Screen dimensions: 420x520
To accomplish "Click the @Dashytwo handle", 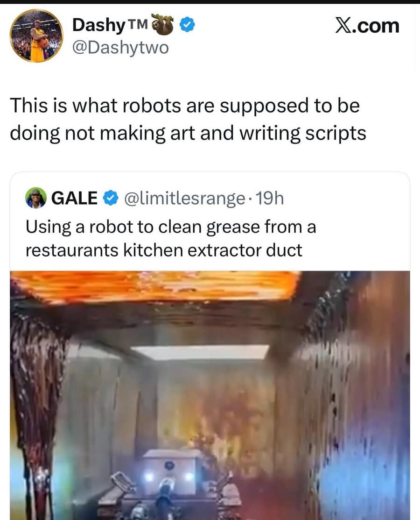I will coord(122,47).
